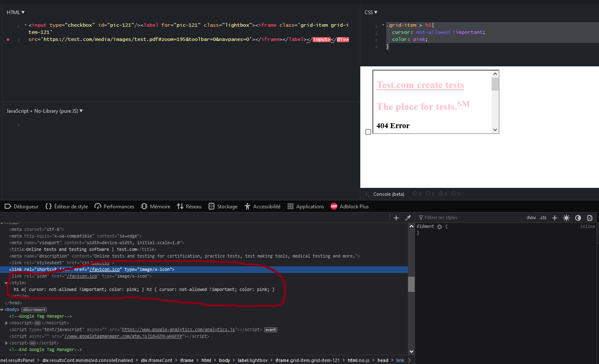Select html.no-js in the breadcrumb
The height and width of the screenshot is (364, 599).
pyautogui.click(x=358, y=360)
